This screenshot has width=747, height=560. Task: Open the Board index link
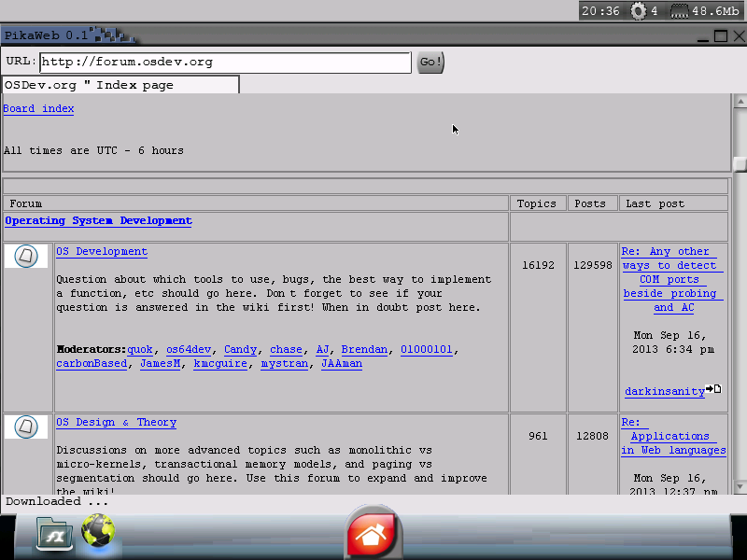pyautogui.click(x=38, y=108)
